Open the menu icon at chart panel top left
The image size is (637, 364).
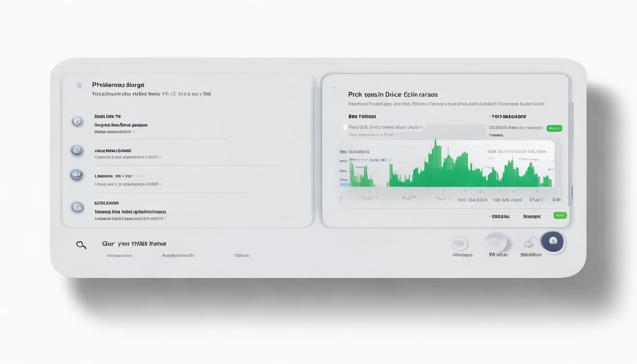coord(334,88)
